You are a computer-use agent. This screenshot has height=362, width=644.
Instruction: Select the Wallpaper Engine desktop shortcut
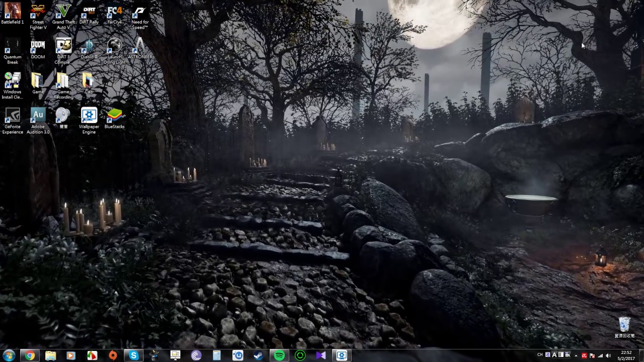pos(89,121)
